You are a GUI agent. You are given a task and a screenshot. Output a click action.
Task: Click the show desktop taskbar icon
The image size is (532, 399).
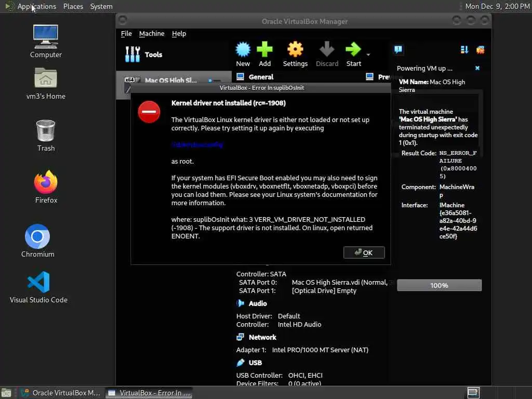tap(6, 393)
